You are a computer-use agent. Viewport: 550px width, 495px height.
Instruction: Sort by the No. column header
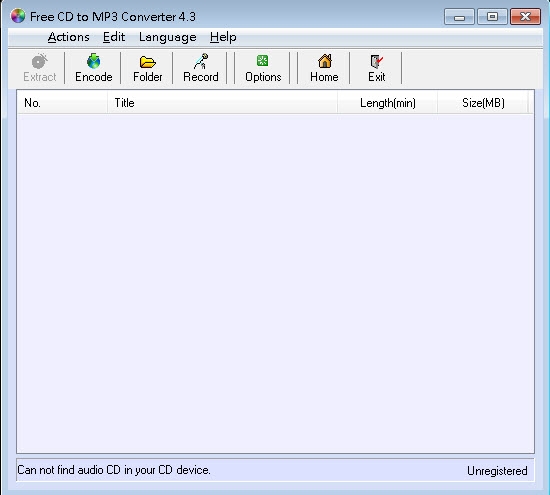pos(62,103)
